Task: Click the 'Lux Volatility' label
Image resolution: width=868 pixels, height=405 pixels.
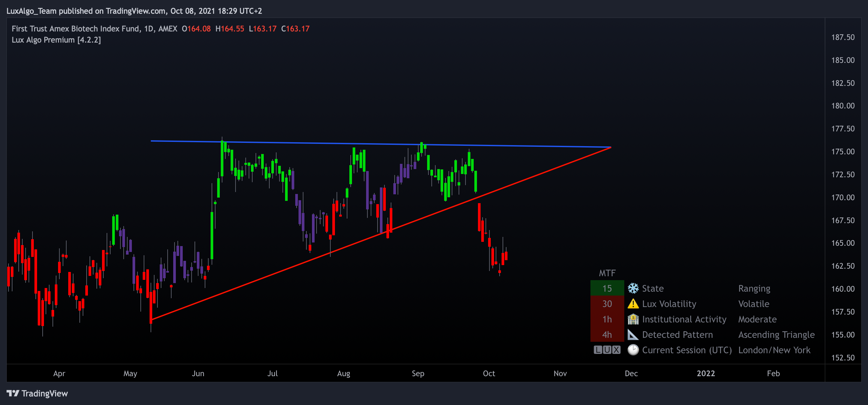Action: coord(669,304)
